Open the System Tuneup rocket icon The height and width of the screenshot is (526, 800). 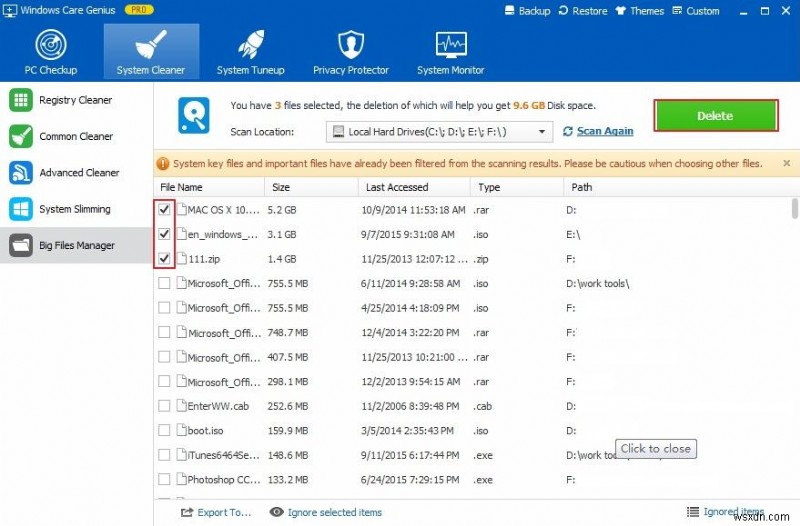[x=251, y=44]
